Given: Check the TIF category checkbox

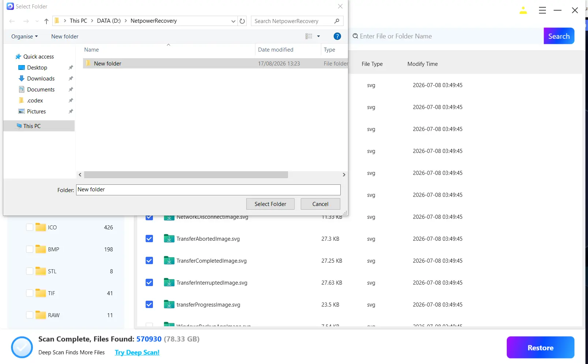Looking at the screenshot, I should pos(30,293).
